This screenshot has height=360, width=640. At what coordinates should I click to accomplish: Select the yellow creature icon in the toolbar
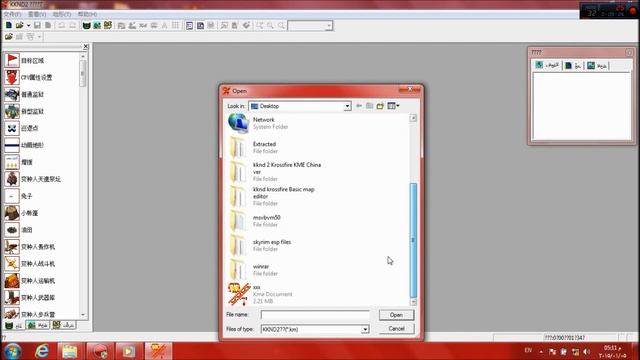tap(108, 25)
